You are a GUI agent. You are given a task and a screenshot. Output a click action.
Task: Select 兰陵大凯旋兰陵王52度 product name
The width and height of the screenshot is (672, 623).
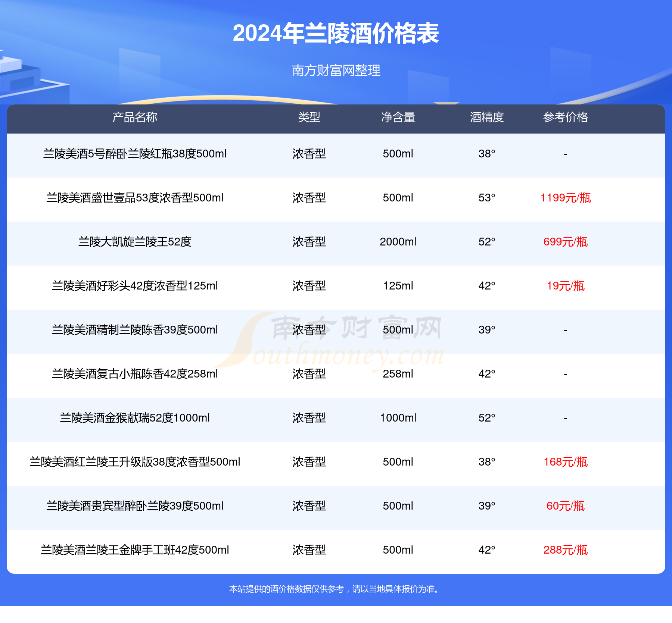click(135, 242)
